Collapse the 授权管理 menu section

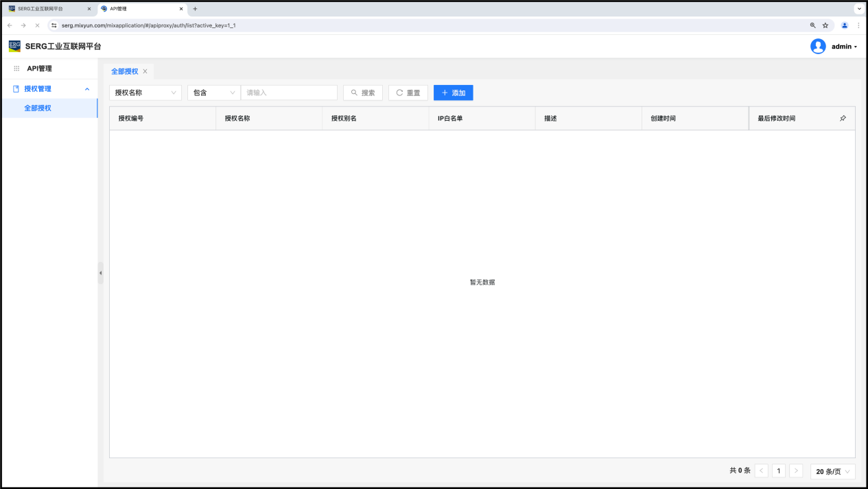pos(87,89)
